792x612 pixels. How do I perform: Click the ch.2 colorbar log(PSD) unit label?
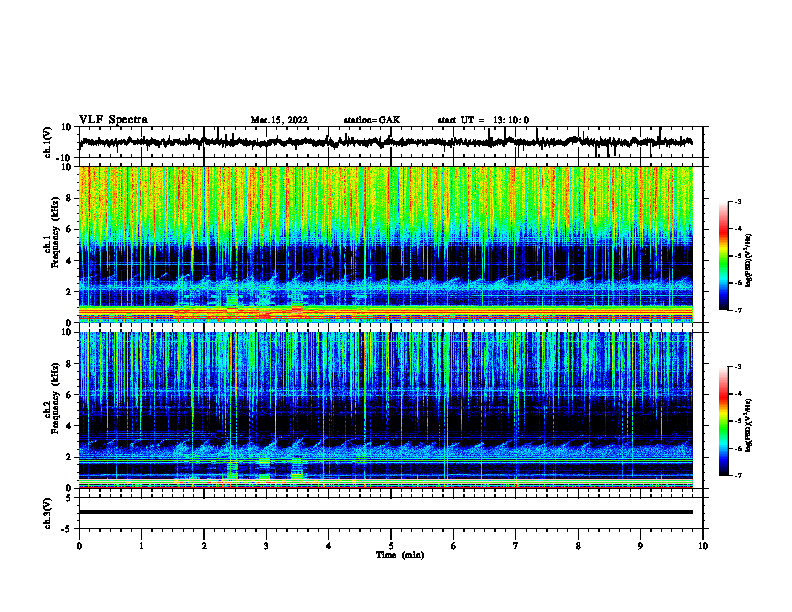click(x=749, y=425)
